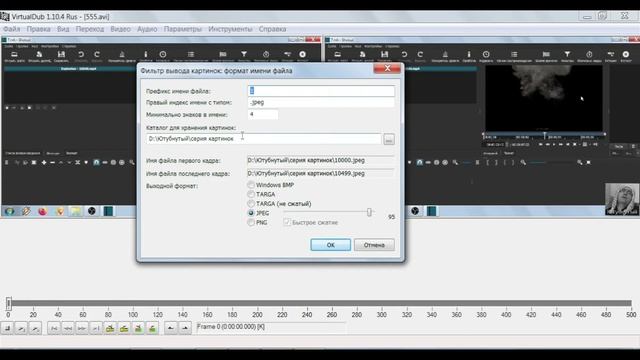Open the Вид menu
The width and height of the screenshot is (640, 360).
(x=63, y=29)
